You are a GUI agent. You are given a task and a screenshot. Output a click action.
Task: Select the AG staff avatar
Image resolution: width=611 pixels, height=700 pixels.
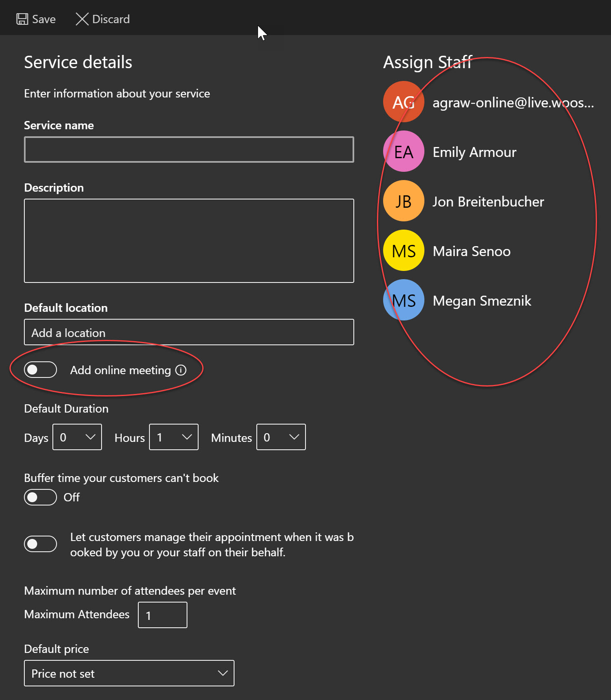tap(403, 102)
